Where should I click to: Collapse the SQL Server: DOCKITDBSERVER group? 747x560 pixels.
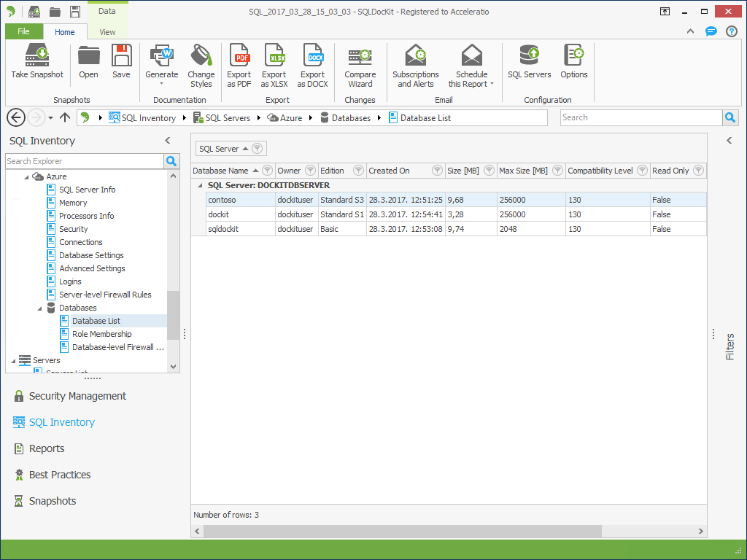[x=200, y=185]
